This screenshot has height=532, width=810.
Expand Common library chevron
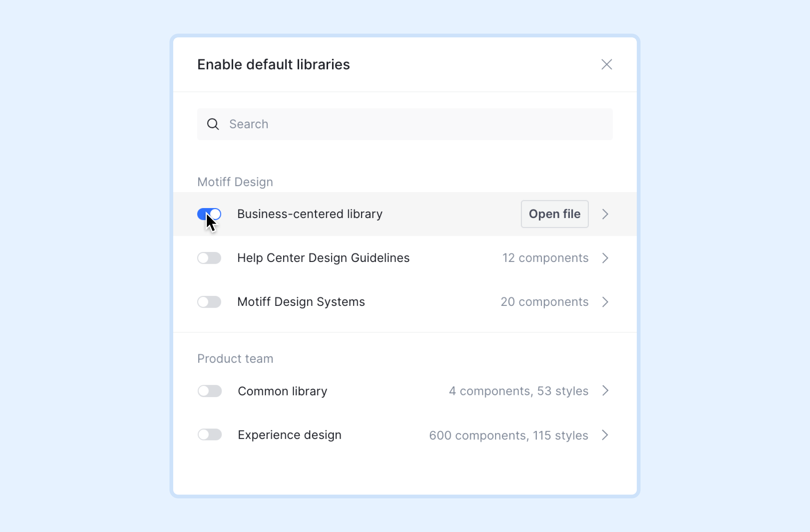click(605, 391)
